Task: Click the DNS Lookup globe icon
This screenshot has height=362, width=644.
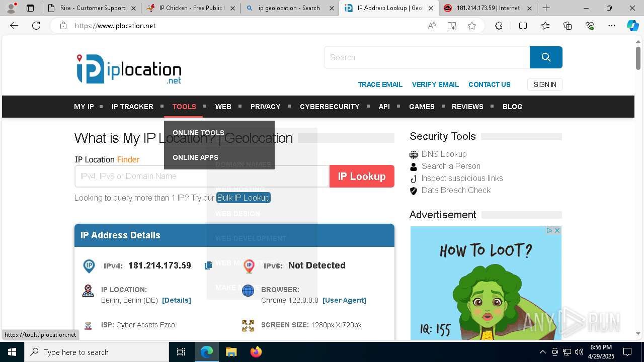Action: 414,154
